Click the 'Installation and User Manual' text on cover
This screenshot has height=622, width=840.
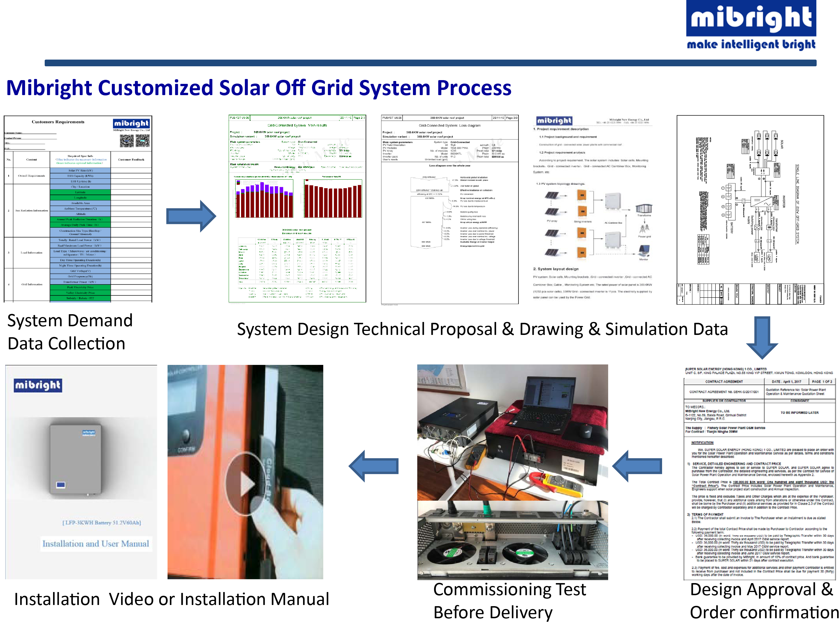[x=96, y=544]
